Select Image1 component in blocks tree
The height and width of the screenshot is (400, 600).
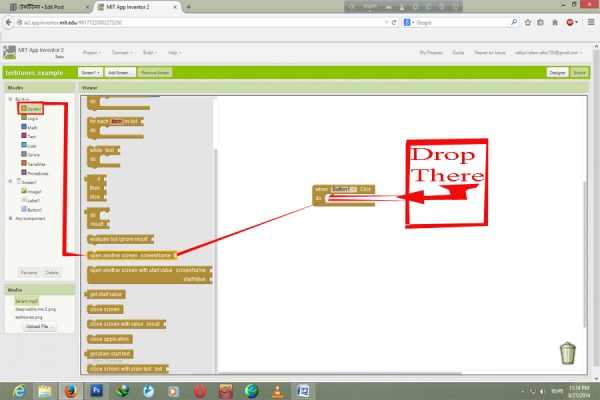coord(31,191)
